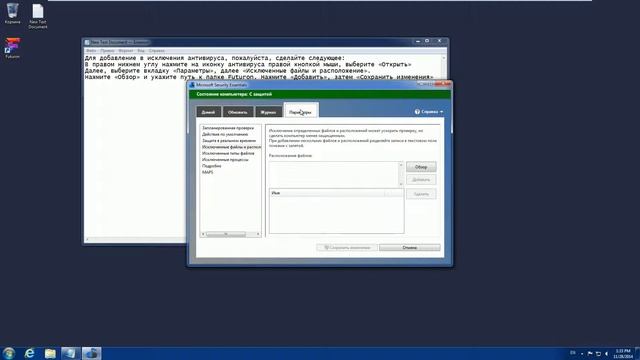Open File Explorer folder on taskbar

click(x=50, y=353)
